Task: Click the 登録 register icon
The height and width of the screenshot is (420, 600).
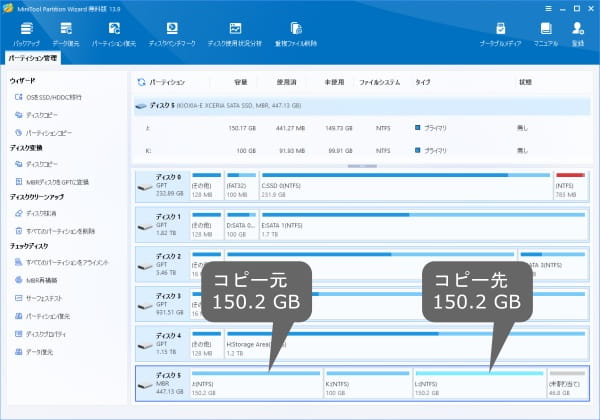Action: pyautogui.click(x=578, y=34)
